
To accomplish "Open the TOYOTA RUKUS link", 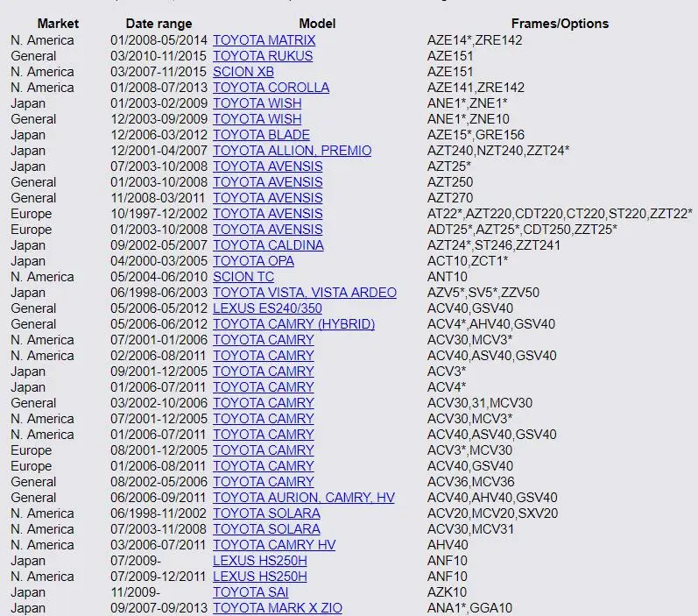I will [263, 56].
